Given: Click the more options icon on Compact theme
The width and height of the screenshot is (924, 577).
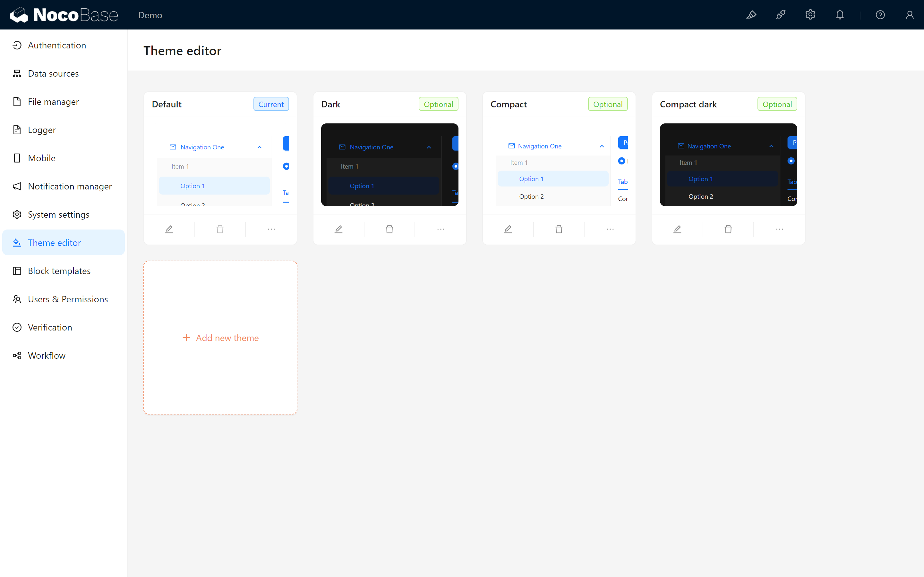Looking at the screenshot, I should 610,229.
